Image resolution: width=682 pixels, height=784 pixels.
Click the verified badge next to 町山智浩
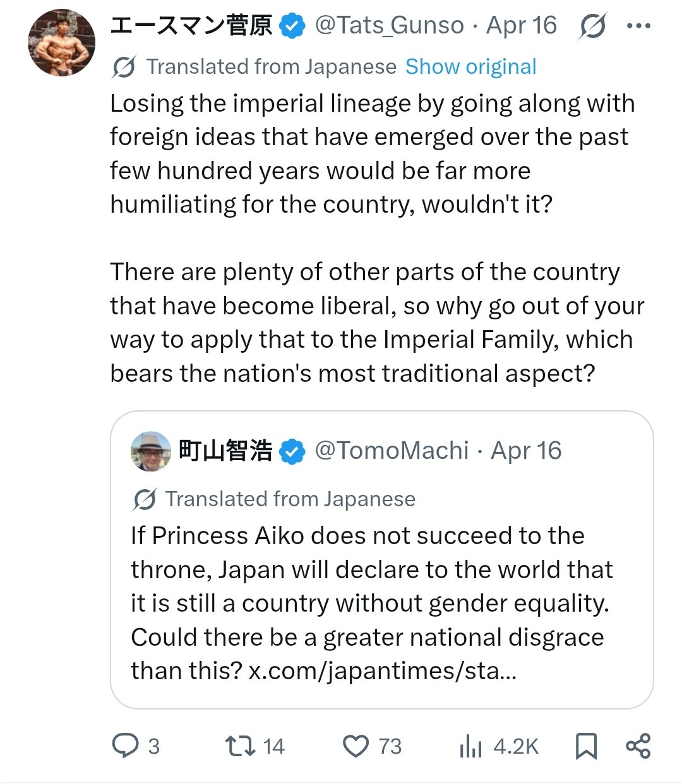(292, 451)
